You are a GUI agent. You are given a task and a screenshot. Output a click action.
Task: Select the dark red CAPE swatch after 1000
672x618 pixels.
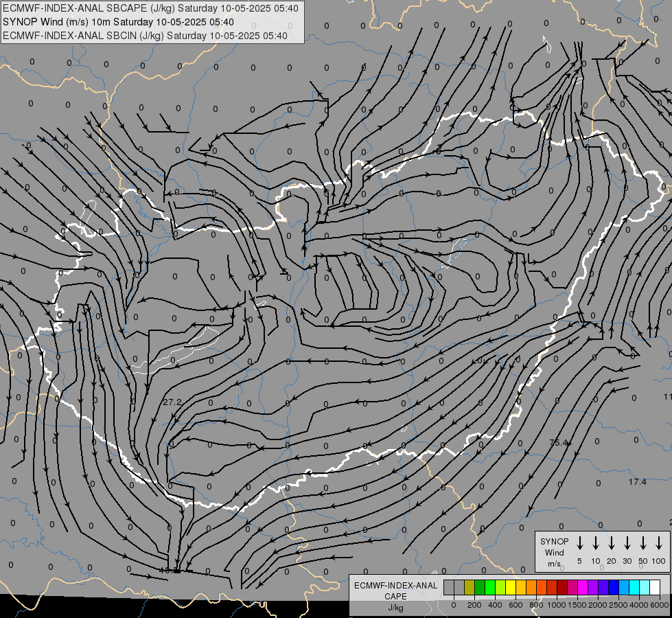(x=563, y=587)
